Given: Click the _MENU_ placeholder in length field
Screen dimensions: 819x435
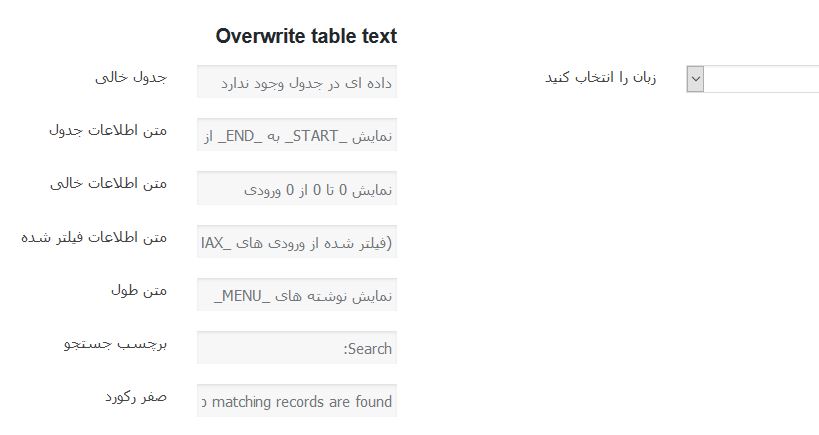Looking at the screenshot, I should (242, 296).
